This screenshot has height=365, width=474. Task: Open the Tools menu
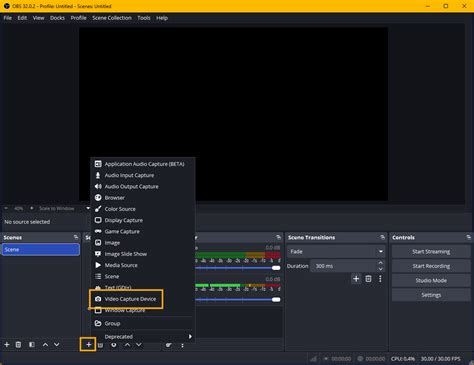(144, 18)
